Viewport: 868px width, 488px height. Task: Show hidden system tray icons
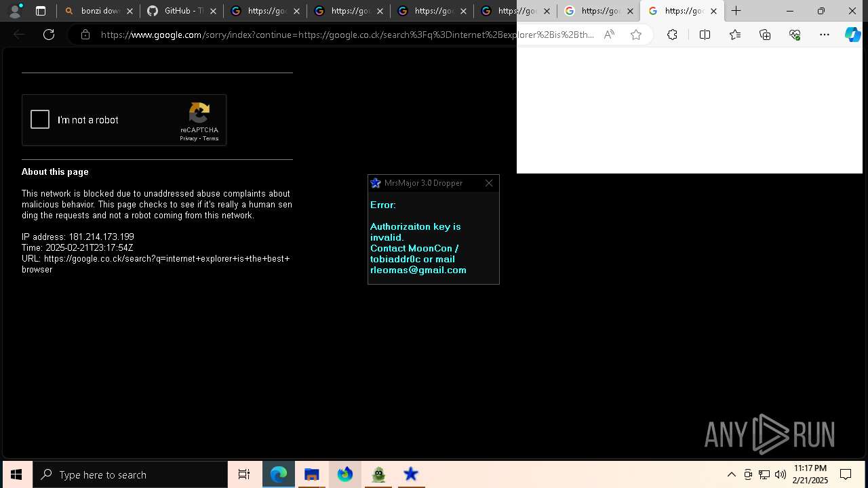[731, 474]
